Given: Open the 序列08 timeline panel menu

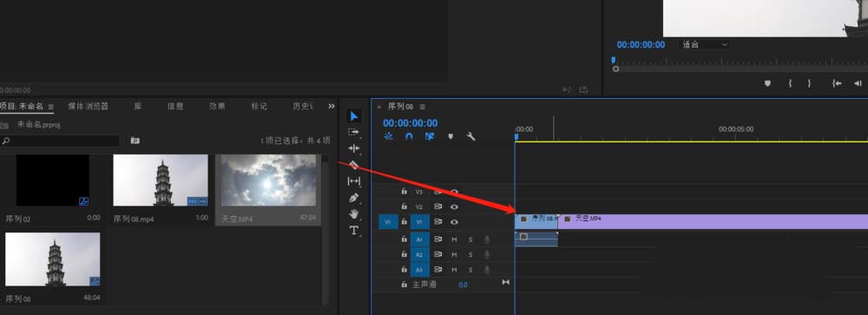Looking at the screenshot, I should coord(423,107).
